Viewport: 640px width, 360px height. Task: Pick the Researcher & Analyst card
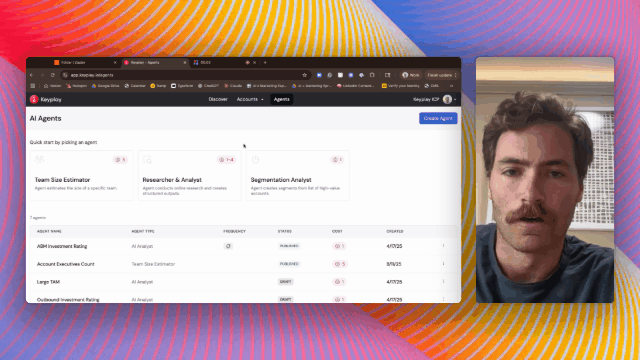click(x=189, y=176)
